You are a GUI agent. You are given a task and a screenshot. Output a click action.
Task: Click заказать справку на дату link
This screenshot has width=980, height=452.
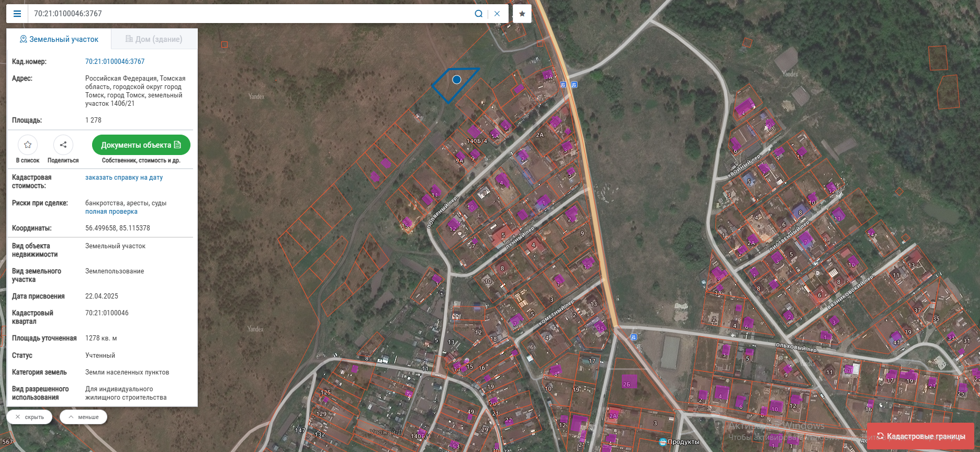click(x=124, y=178)
